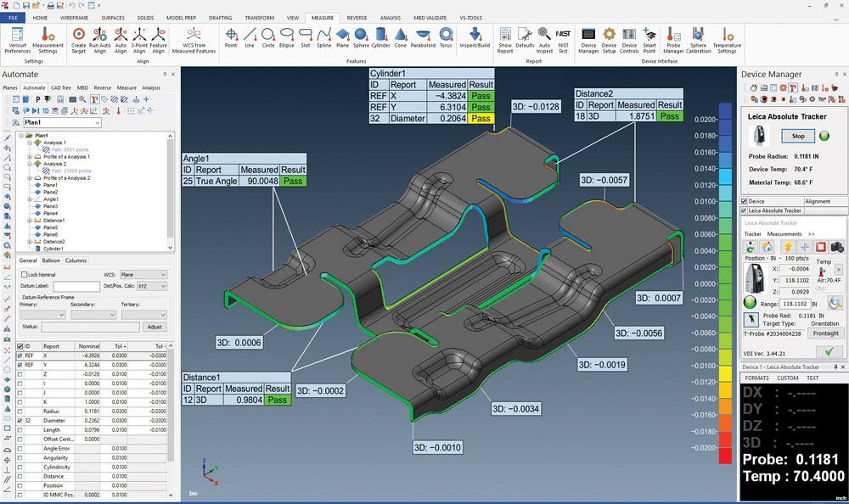Open the CAD Tree tab in Automate panel
Image resolution: width=849 pixels, height=504 pixels.
(59, 88)
